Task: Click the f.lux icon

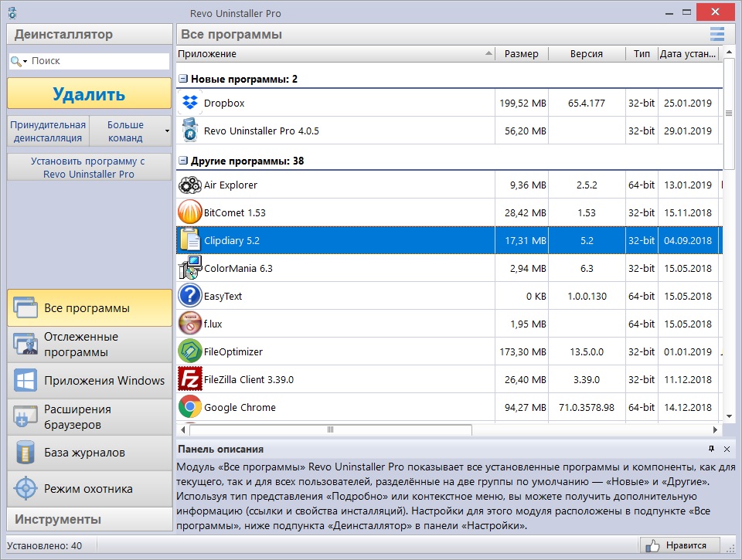Action: coord(190,324)
